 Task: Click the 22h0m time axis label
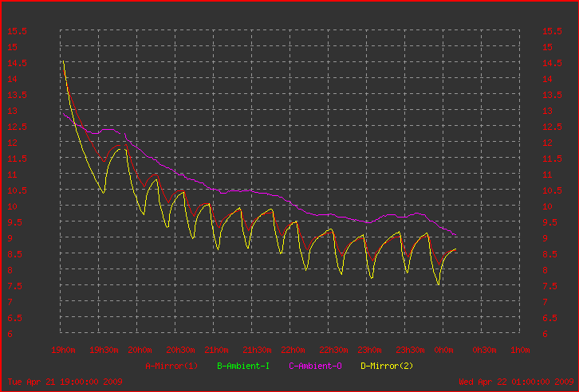coord(293,350)
